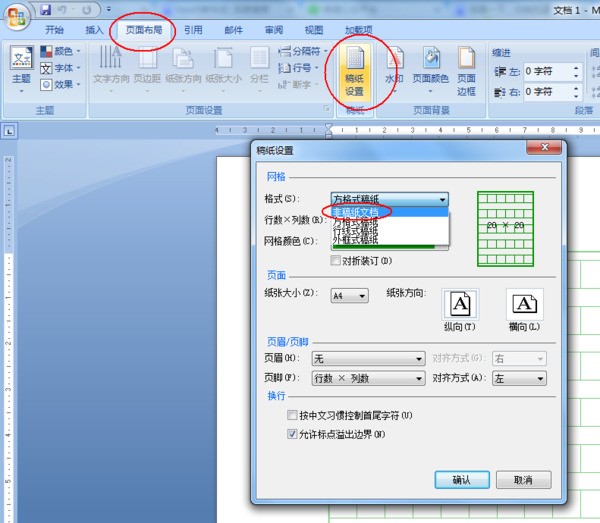This screenshot has height=523, width=600.
Task: Click Text Direction (文字方向) icon
Action: [111, 69]
